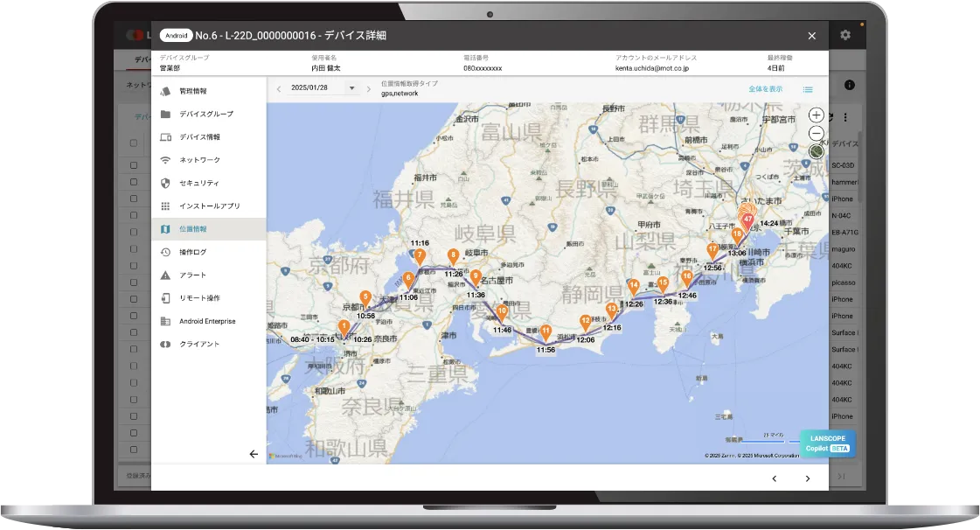980x530 pixels.
Task: Close the デバイス詳細 dialog
Action: pos(812,36)
